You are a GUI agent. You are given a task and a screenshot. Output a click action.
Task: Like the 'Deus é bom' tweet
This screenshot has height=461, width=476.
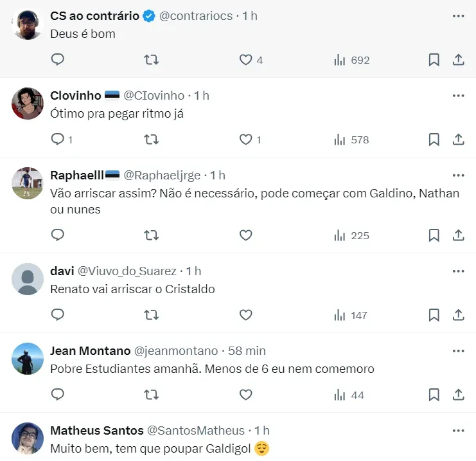(x=245, y=60)
